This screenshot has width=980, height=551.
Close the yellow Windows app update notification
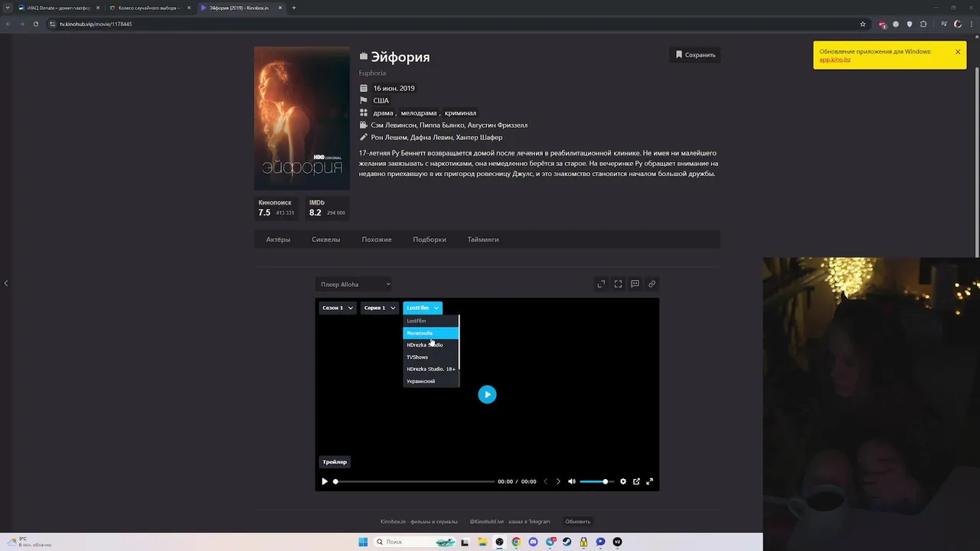[957, 52]
